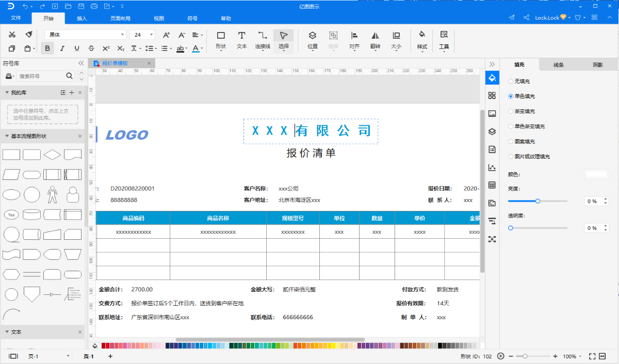Collapse the 我的库 section
Viewport: 619px width, 364px height.
[x=7, y=93]
